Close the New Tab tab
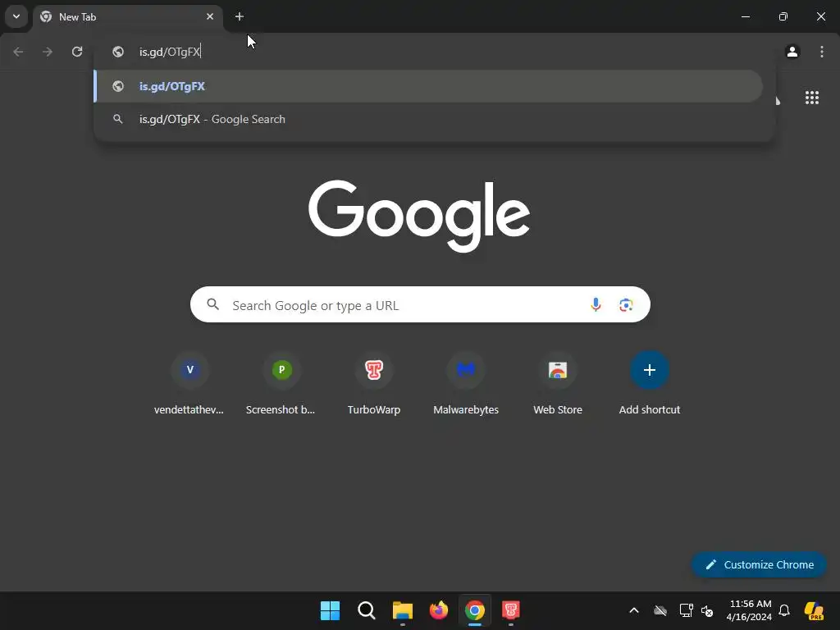840x630 pixels. pyautogui.click(x=210, y=16)
